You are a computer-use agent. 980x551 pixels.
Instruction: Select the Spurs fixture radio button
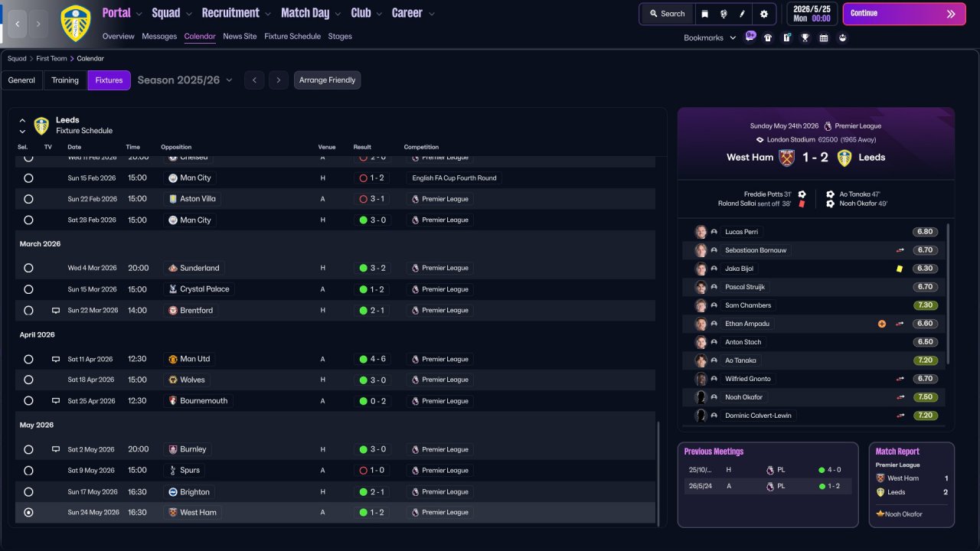click(x=28, y=471)
